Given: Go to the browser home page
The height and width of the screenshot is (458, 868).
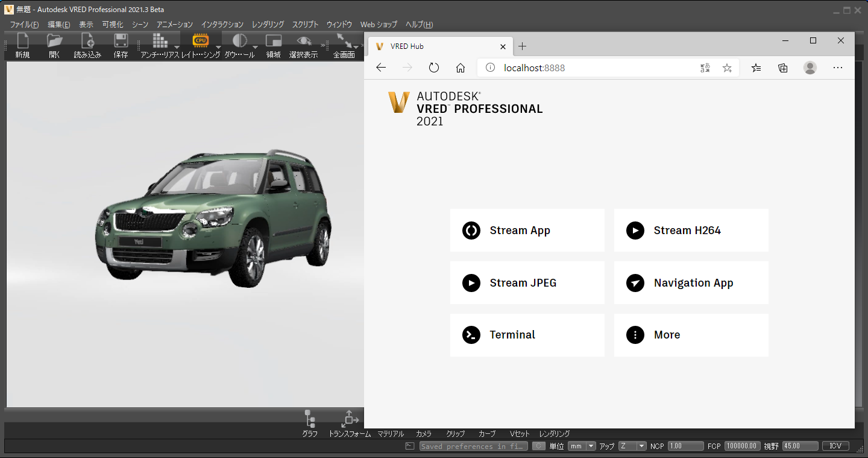Looking at the screenshot, I should pyautogui.click(x=461, y=68).
